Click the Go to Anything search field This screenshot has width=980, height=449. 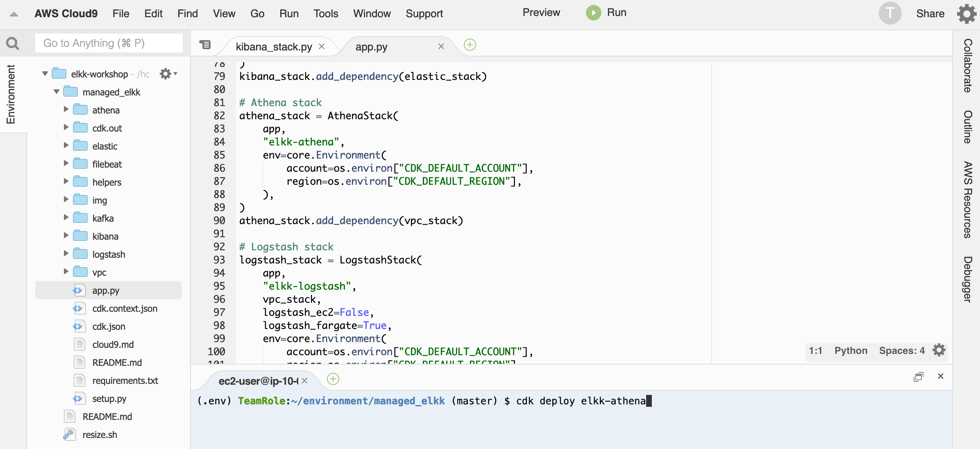click(x=109, y=43)
